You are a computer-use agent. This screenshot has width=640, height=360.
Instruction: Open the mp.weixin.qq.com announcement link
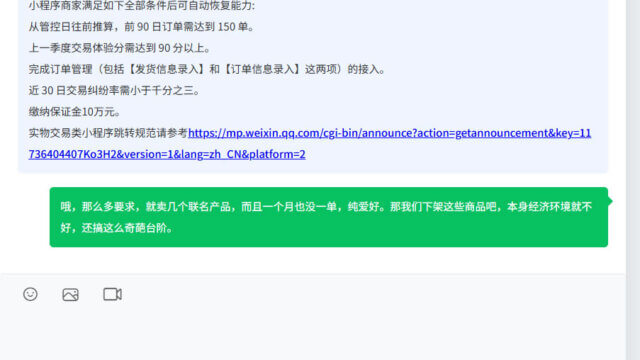310,144
